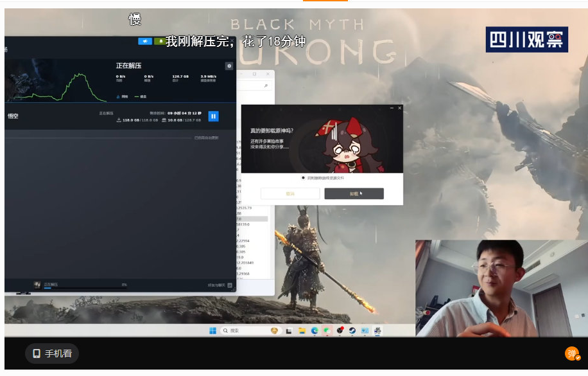
Task: Open Steam from the taskbar
Action: point(352,330)
